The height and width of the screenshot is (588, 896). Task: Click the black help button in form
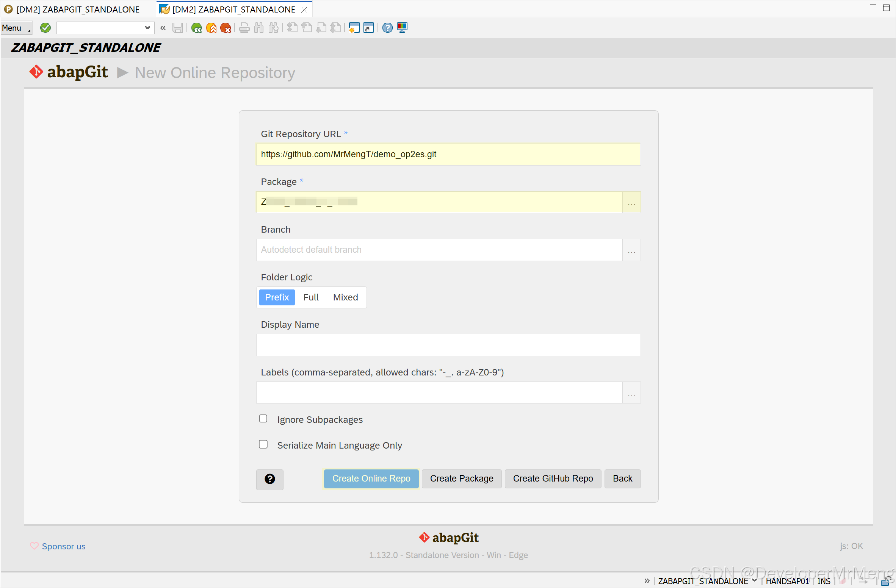tap(269, 479)
